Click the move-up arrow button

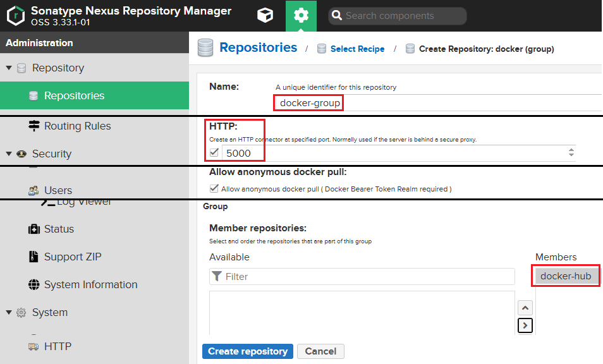(525, 308)
